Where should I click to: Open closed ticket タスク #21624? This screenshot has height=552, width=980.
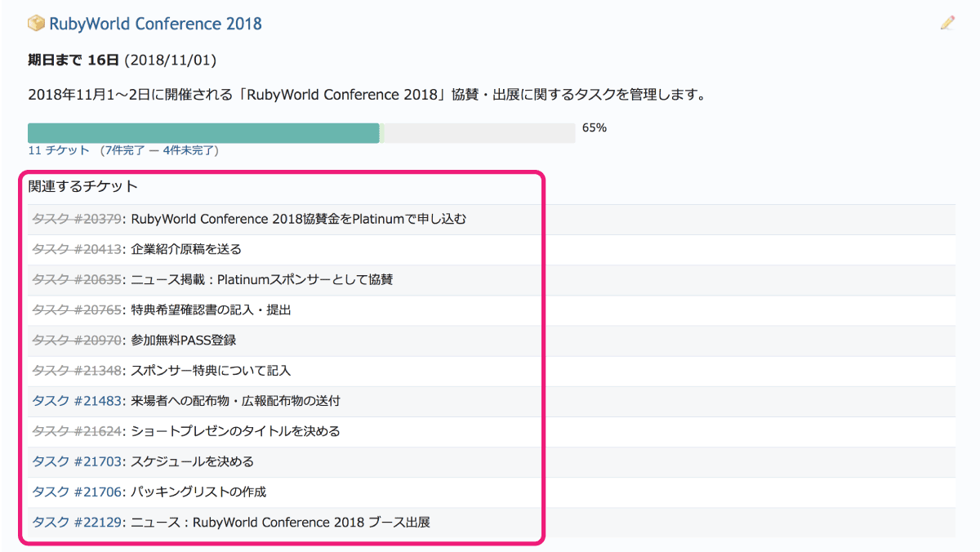click(78, 431)
